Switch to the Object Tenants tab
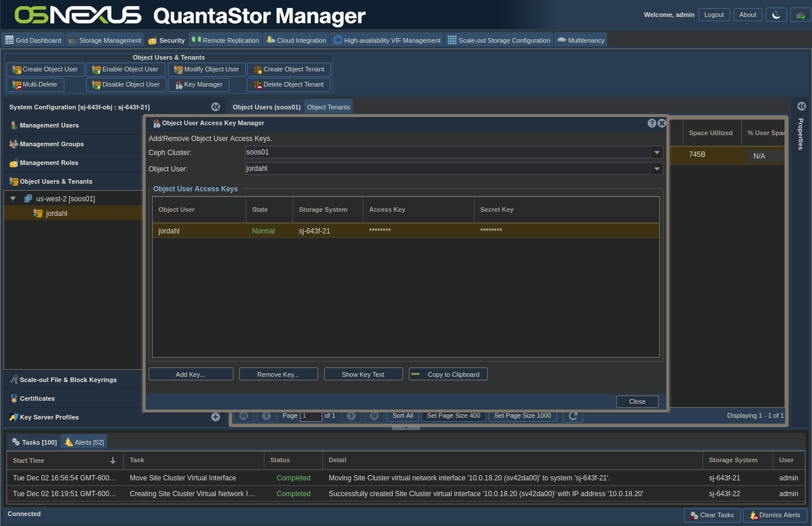 pyautogui.click(x=328, y=107)
